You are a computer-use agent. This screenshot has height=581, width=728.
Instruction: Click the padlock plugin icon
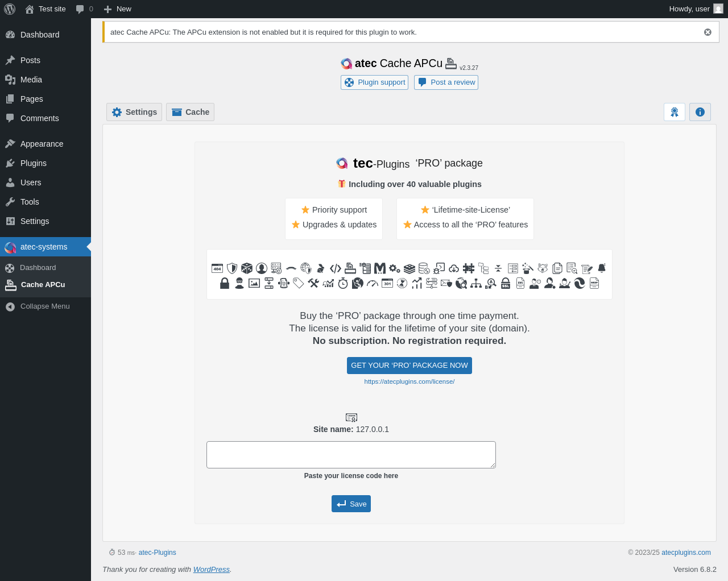[x=225, y=283]
